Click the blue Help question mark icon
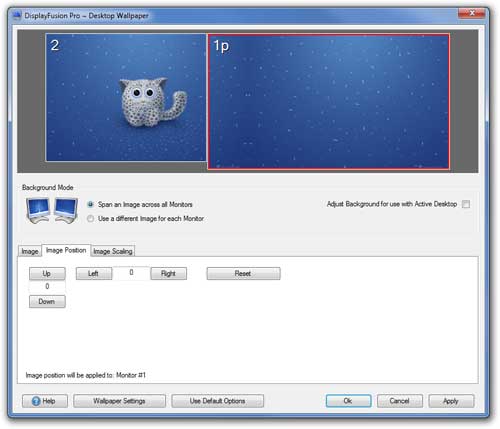The height and width of the screenshot is (429, 500). (36, 401)
